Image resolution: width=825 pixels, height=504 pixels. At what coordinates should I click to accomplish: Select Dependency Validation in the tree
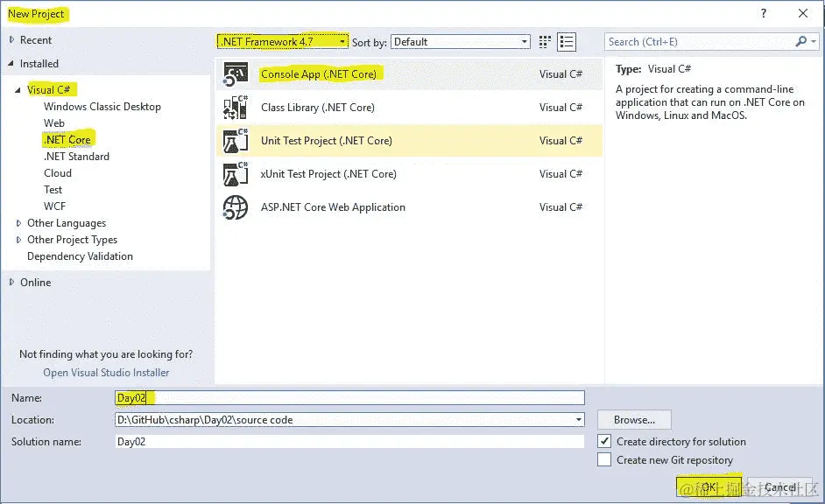tap(80, 256)
